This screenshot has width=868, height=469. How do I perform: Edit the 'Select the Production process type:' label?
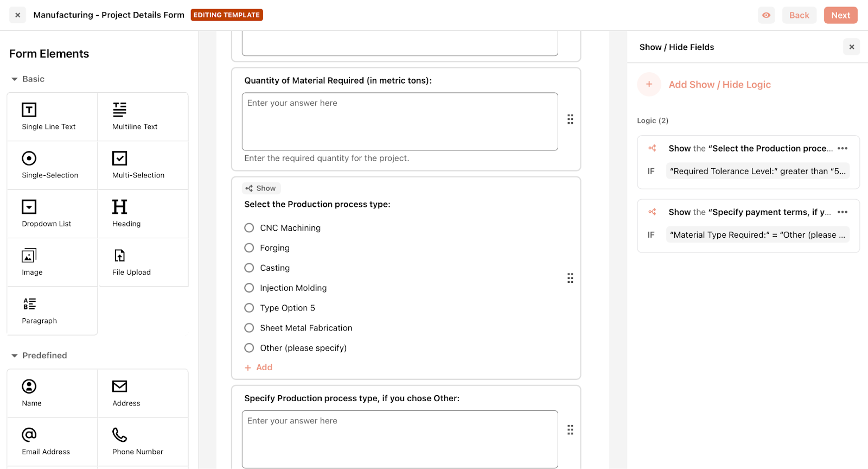coord(317,204)
